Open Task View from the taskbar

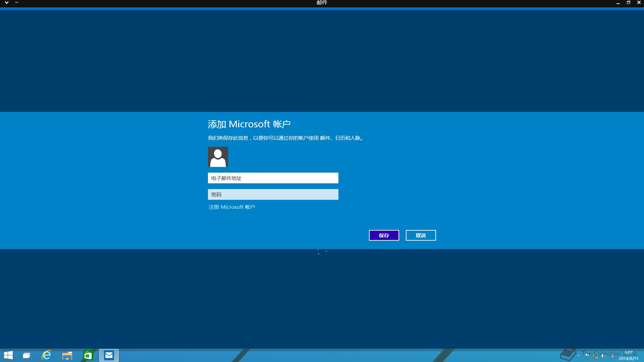point(26,355)
